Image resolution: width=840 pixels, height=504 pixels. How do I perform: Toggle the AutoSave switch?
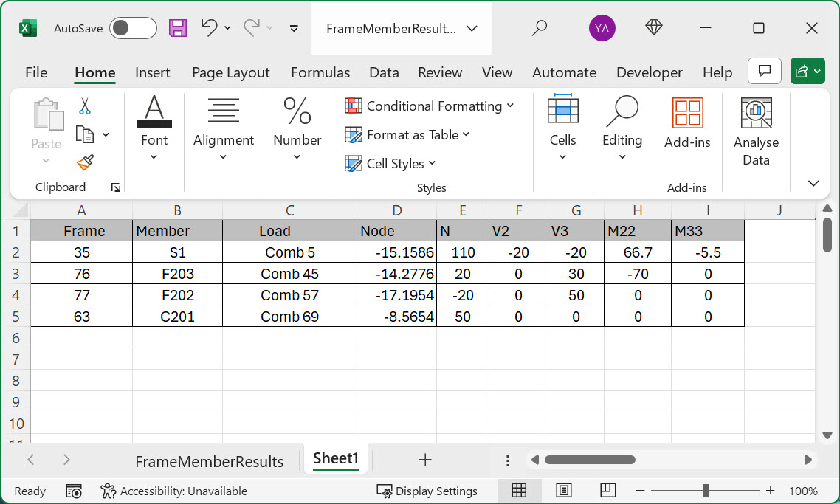click(133, 28)
